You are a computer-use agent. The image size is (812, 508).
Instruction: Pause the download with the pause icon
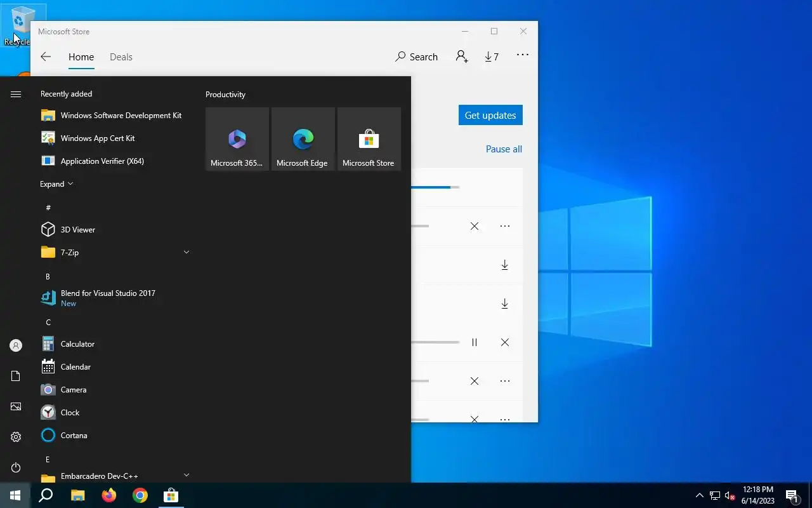[x=475, y=342]
